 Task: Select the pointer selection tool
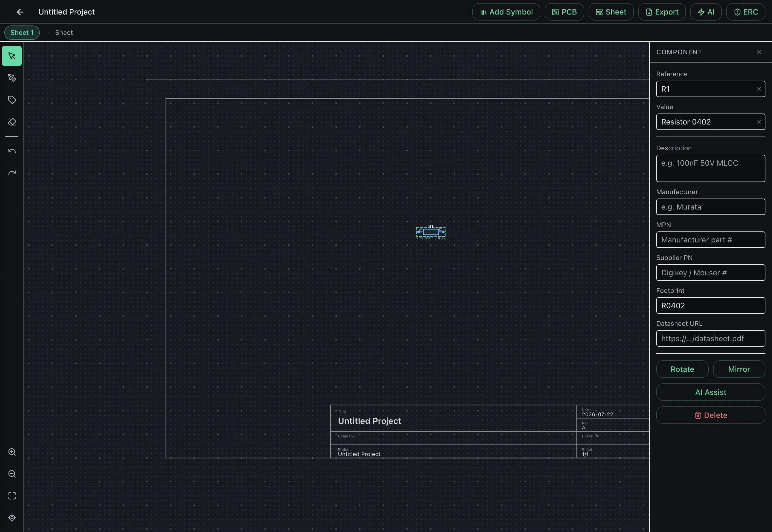point(12,56)
